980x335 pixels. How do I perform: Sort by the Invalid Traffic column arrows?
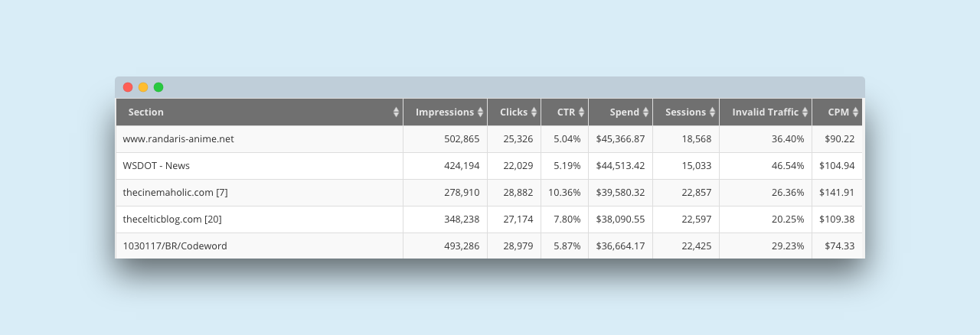(x=805, y=112)
